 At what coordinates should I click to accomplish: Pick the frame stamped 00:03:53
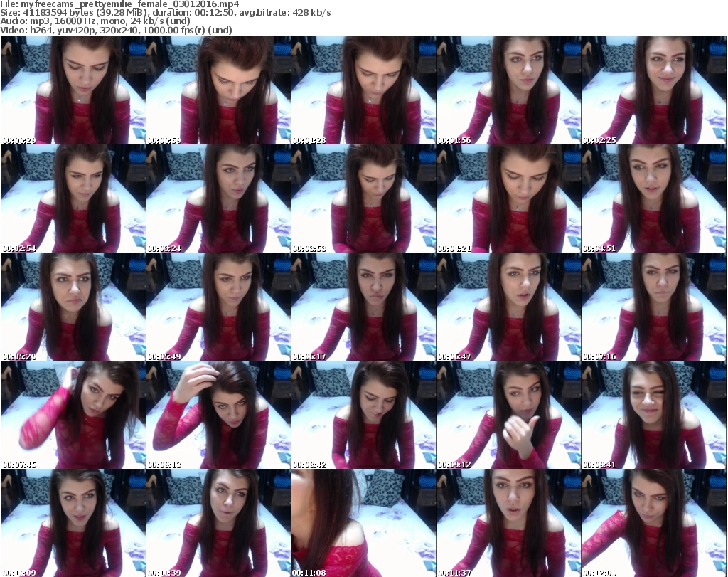[363, 198]
